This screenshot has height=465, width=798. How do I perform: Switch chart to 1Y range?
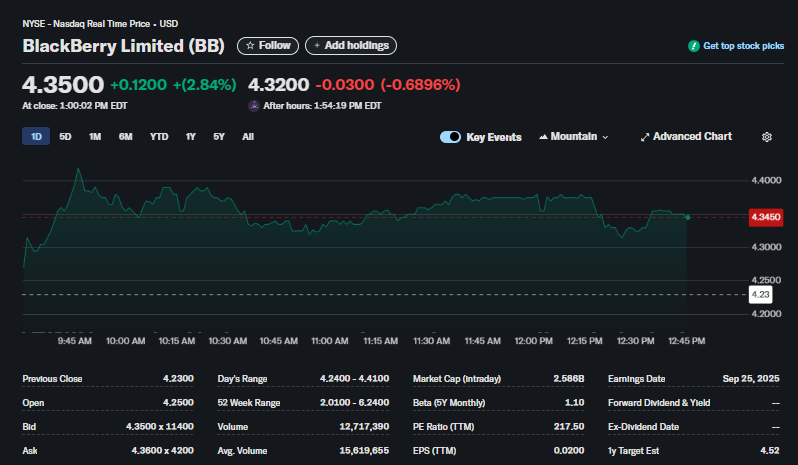pyautogui.click(x=190, y=136)
